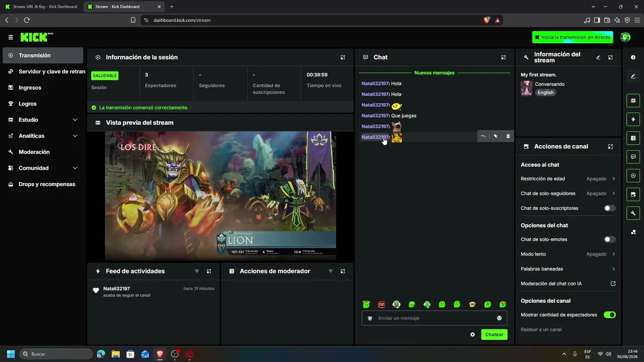Viewport: 644px width, 362px height.
Task: Click the pencil icon in the right rail
Action: tap(633, 76)
